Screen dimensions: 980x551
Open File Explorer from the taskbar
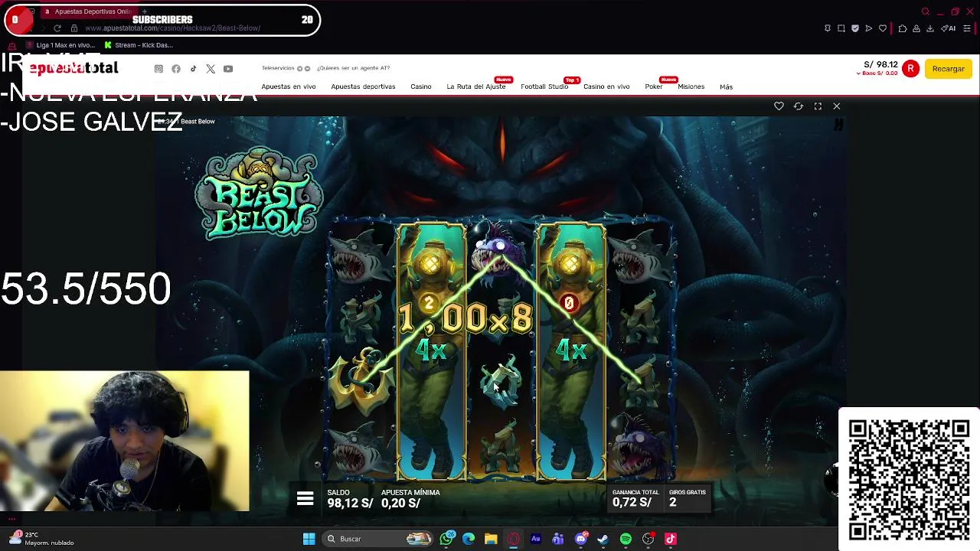(x=491, y=539)
